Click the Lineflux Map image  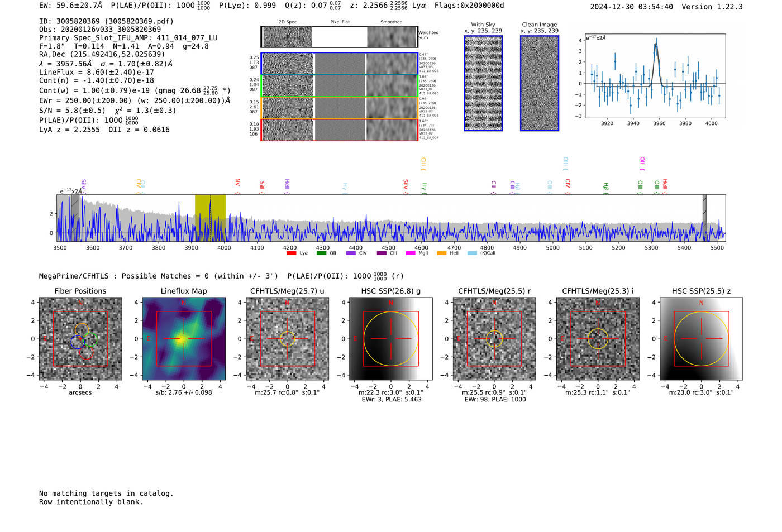tap(184, 339)
